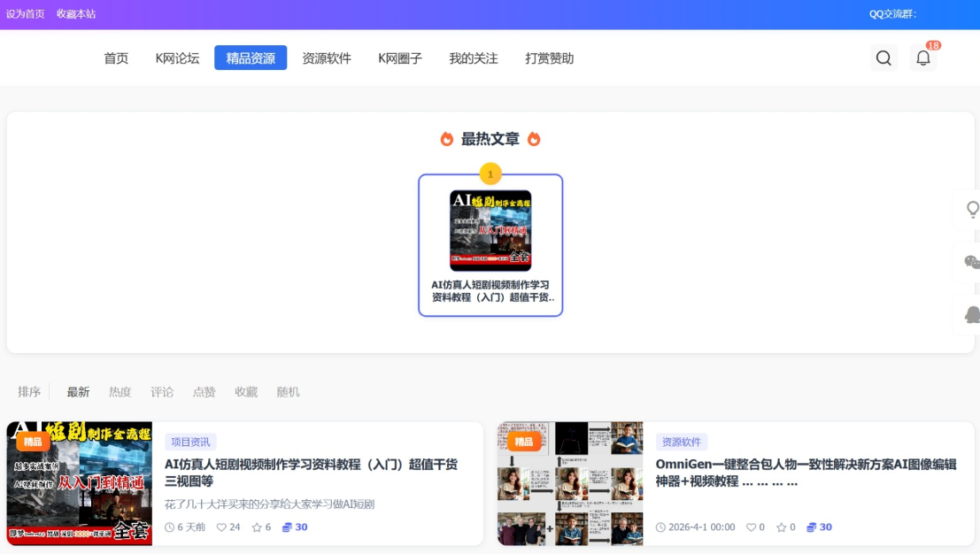This screenshot has width=980, height=554.
Task: Click the 收藏本站 link
Action: click(76, 14)
